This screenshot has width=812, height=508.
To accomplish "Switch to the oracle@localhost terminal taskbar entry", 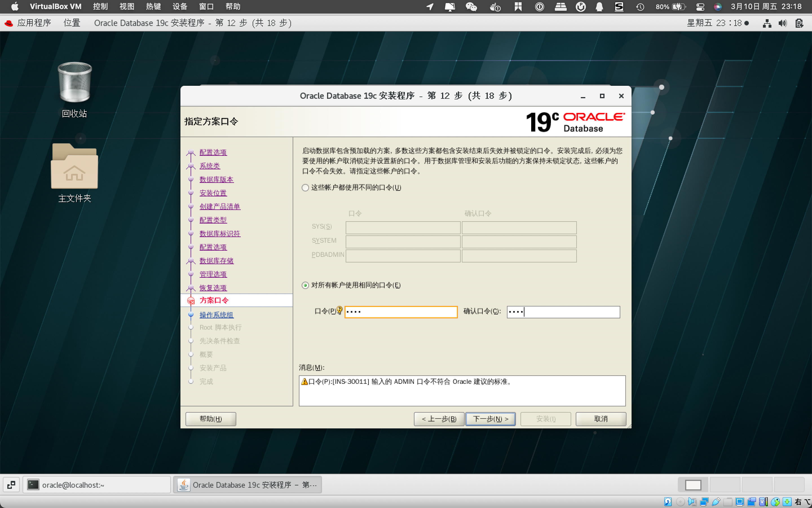I will [x=97, y=485].
